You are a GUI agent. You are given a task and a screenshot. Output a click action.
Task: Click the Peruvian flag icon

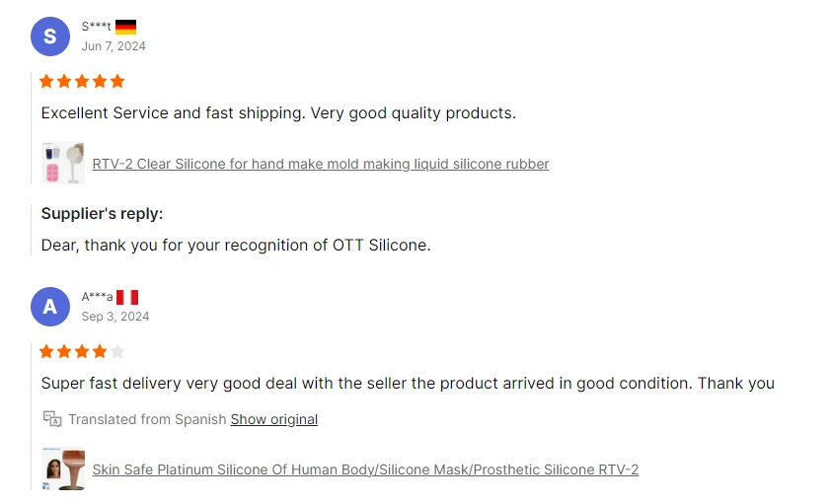pos(127,297)
